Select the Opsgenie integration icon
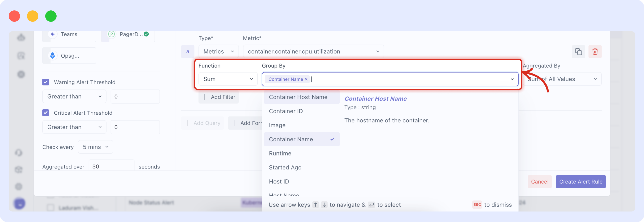644x222 pixels. [x=53, y=55]
